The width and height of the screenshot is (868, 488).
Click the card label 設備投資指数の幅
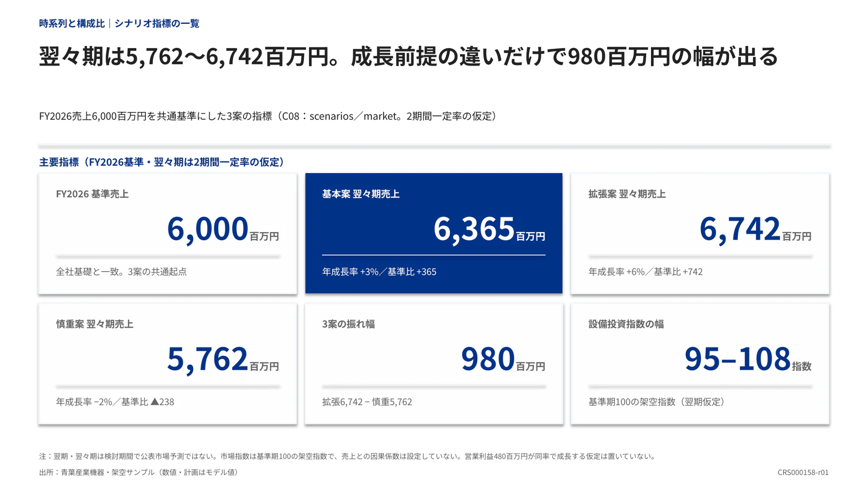point(626,324)
